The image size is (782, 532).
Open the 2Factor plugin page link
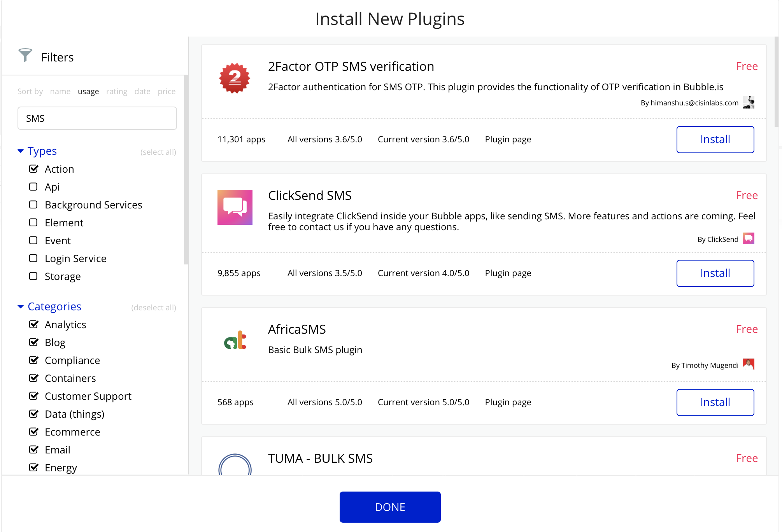coord(508,139)
